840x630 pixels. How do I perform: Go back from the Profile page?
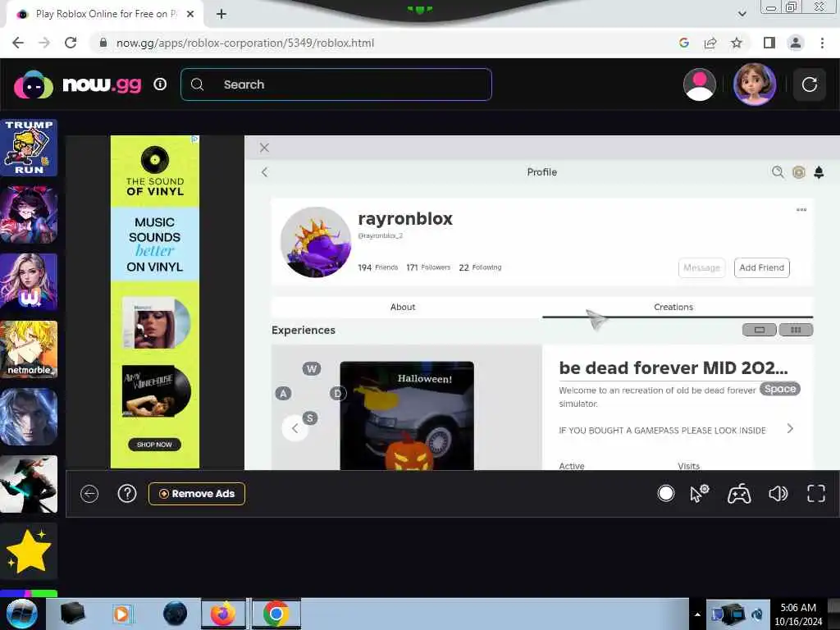[265, 172]
